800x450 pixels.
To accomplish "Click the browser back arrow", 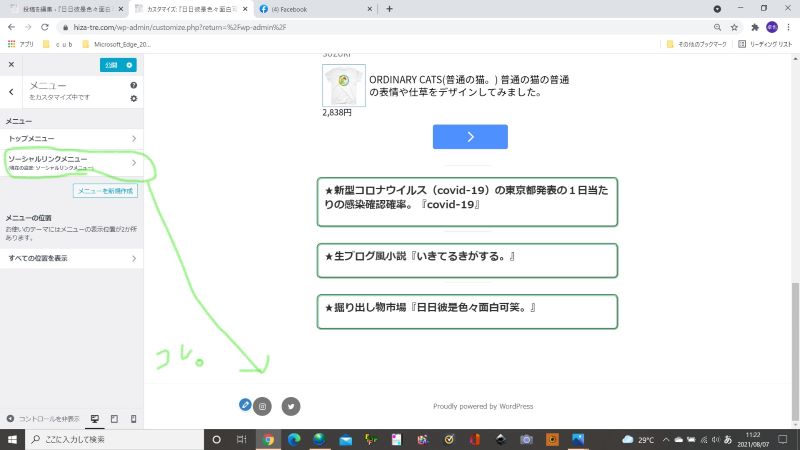I will (11, 27).
